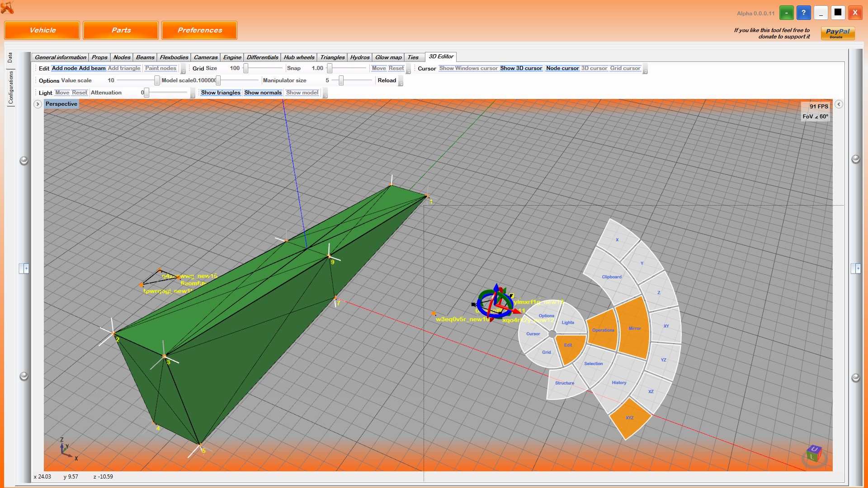Select Mirror in the radial menu
This screenshot has height=488, width=868.
coord(634,328)
